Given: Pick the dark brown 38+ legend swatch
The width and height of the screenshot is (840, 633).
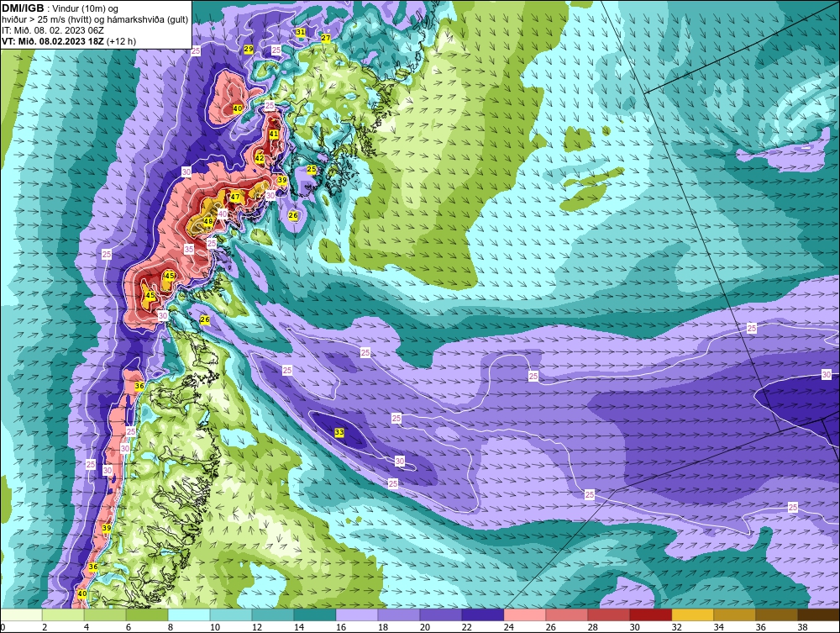Looking at the screenshot, I should coord(818,615).
